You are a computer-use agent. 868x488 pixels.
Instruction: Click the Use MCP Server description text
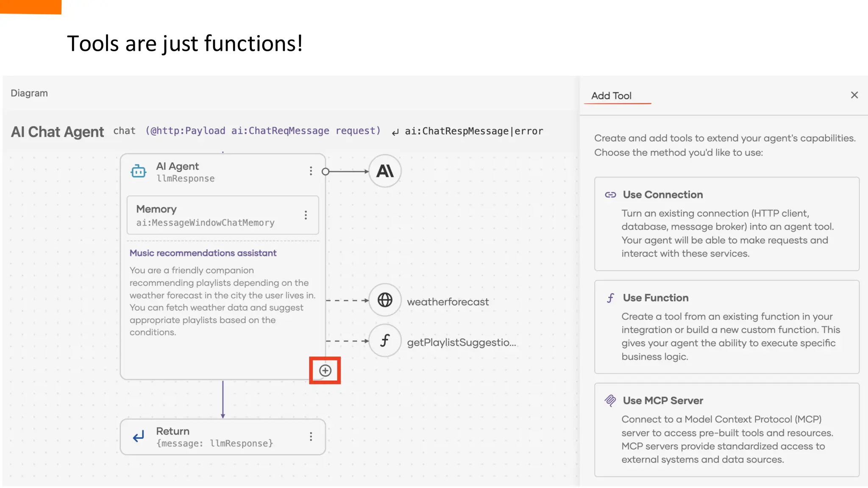point(727,439)
